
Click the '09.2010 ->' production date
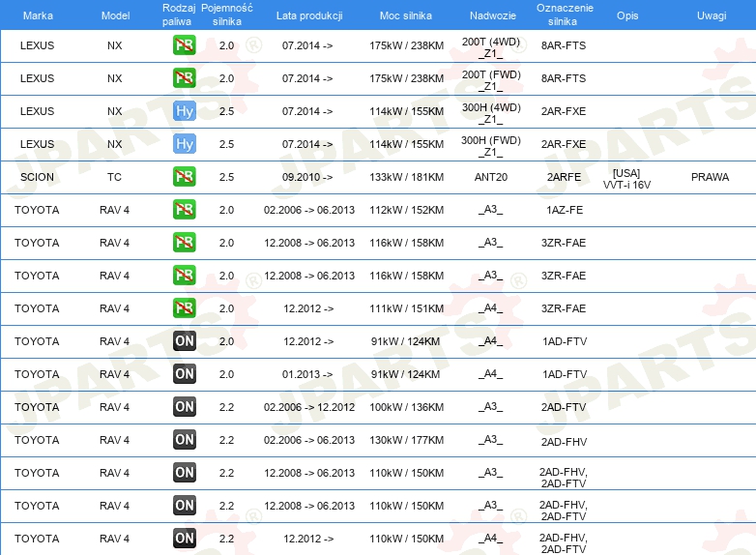click(x=307, y=177)
